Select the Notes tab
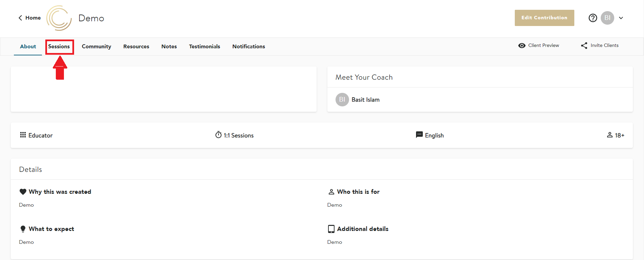Image resolution: width=644 pixels, height=260 pixels. click(169, 47)
